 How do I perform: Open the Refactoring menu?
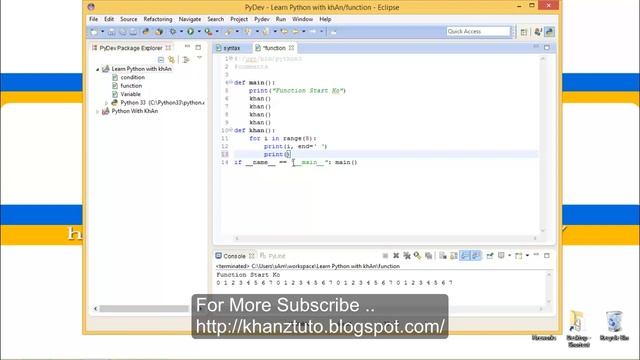(x=158, y=19)
